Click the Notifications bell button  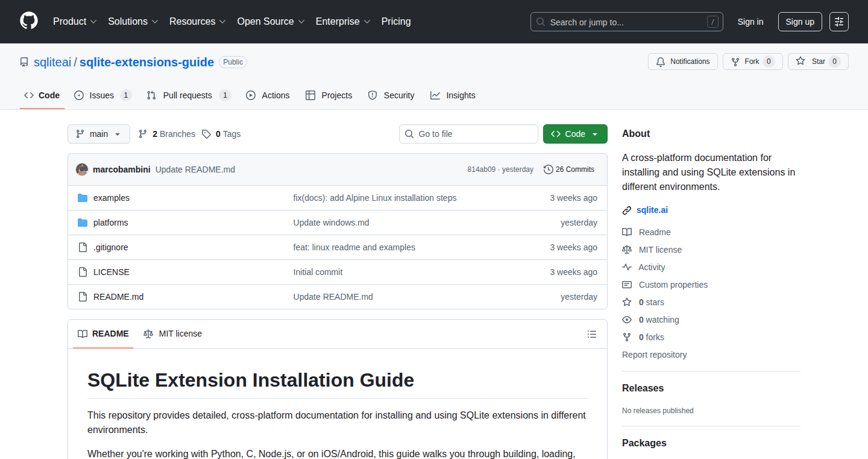click(683, 62)
